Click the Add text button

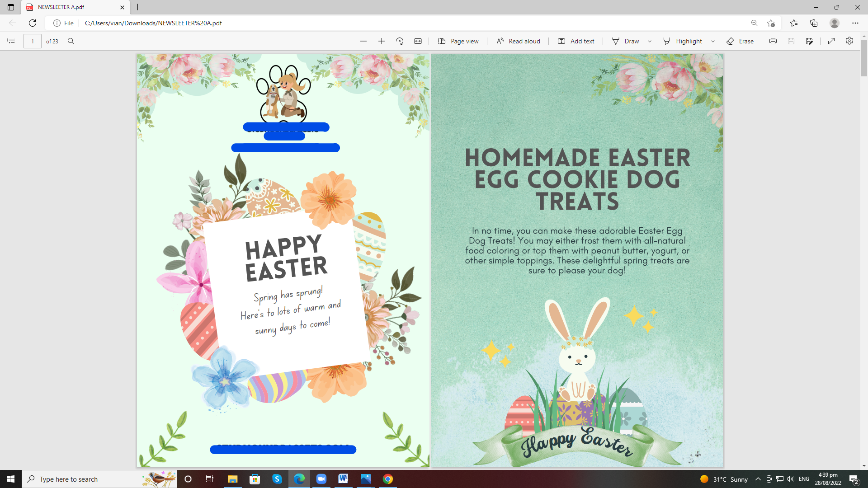[x=576, y=41]
